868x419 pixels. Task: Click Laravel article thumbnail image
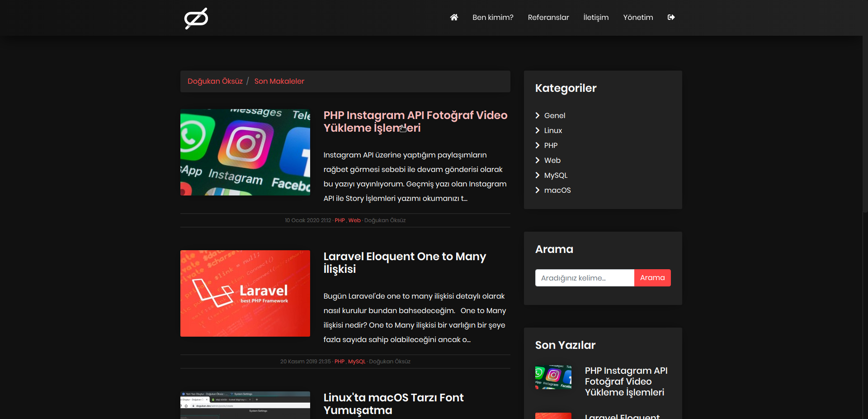(x=245, y=293)
